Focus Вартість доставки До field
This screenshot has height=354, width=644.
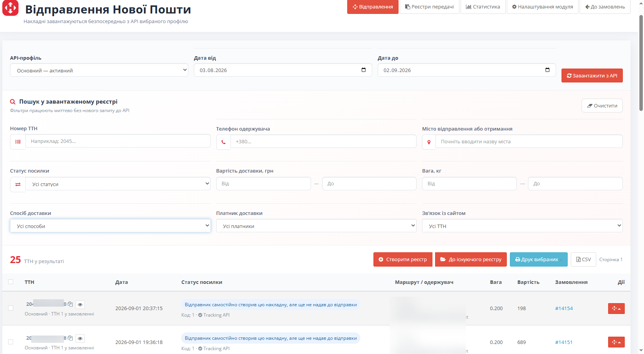coord(369,184)
